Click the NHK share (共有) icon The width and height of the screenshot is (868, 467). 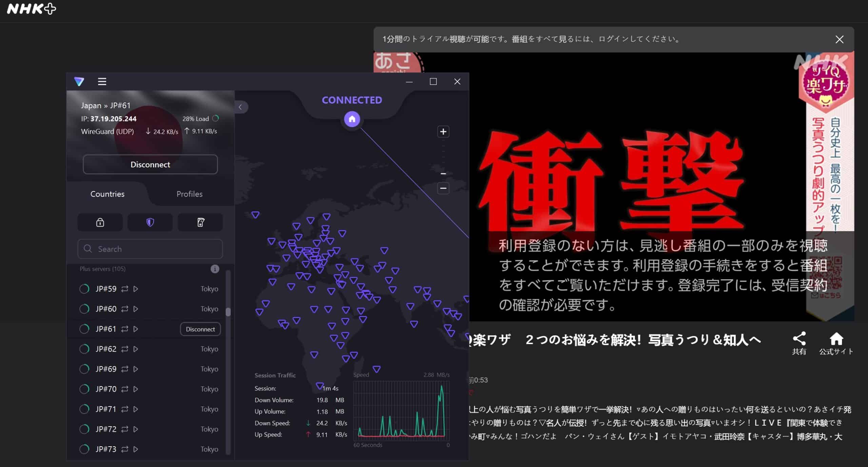tap(799, 343)
